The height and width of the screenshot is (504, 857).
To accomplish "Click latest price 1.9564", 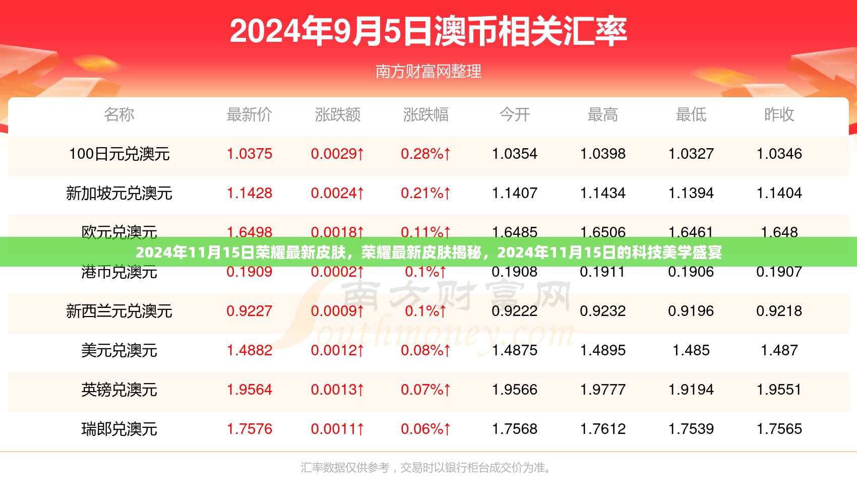I will tap(250, 390).
